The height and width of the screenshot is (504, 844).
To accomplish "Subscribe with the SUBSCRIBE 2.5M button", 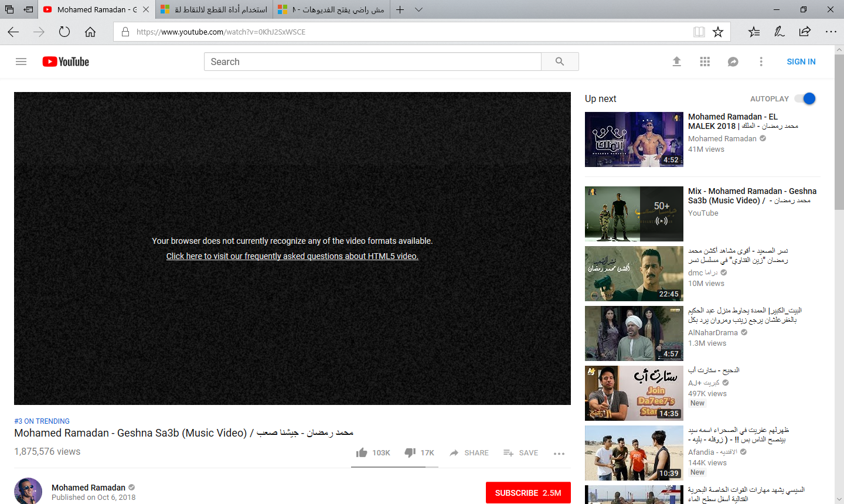I will click(x=528, y=493).
